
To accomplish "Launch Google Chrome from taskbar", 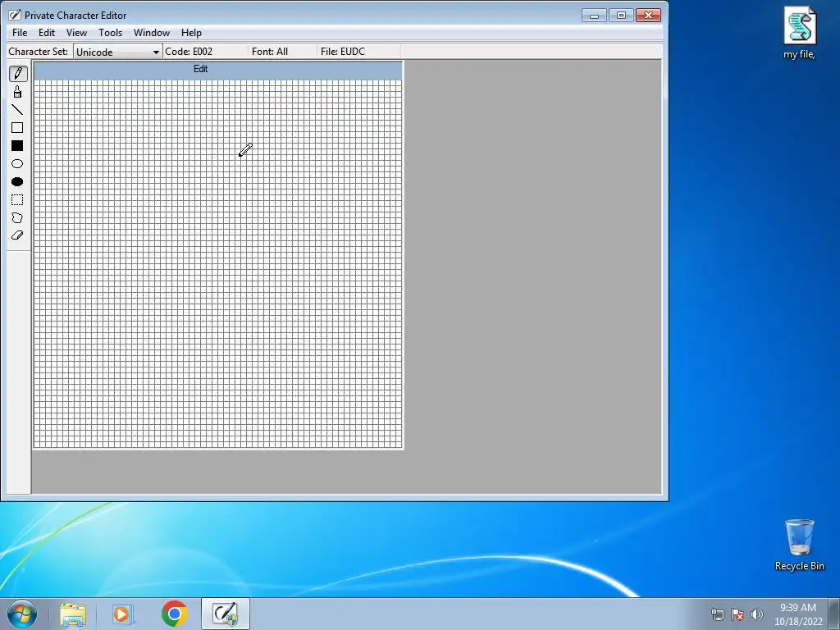I will tap(175, 614).
